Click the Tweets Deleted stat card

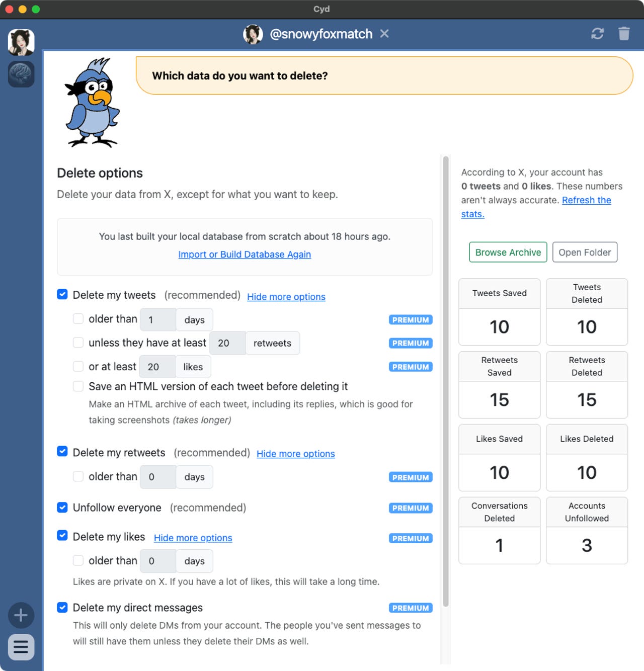click(587, 312)
